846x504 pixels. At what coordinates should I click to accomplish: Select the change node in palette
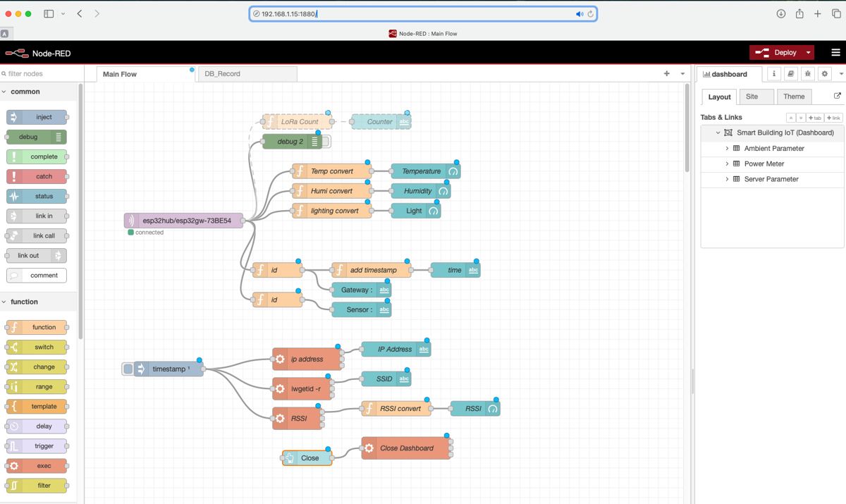[37, 367]
